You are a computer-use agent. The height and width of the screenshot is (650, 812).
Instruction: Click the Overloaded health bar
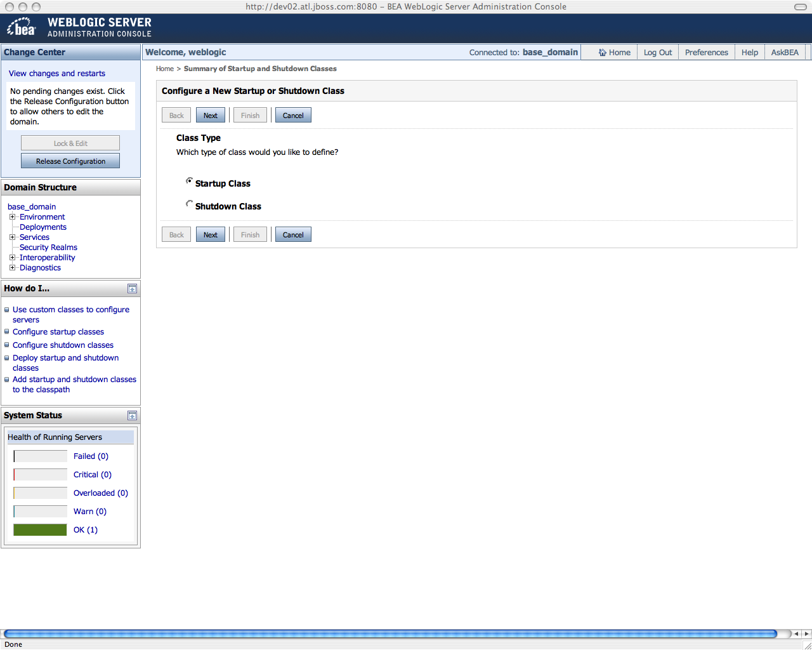[x=40, y=493]
